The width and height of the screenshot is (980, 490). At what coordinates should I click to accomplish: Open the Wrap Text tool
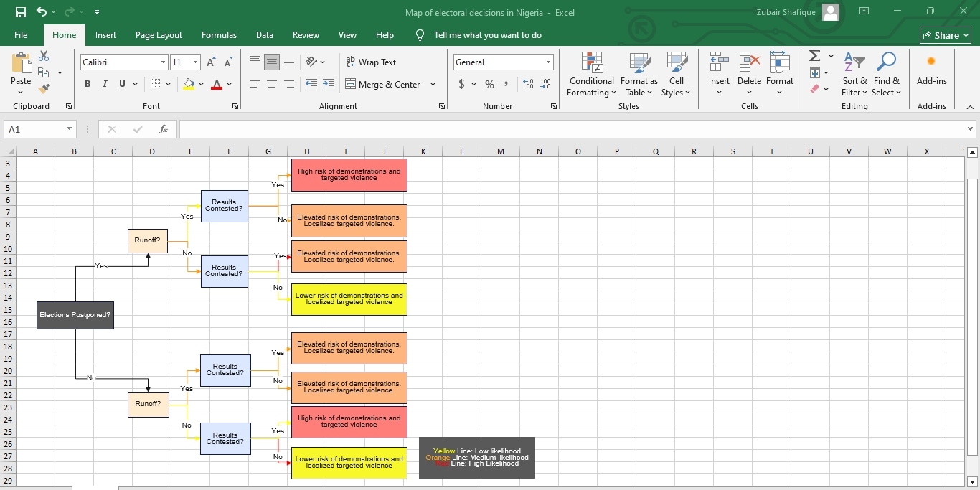371,62
